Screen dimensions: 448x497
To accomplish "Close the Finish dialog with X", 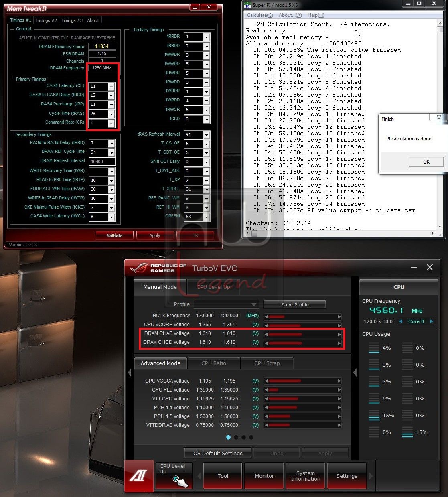I will coord(439,118).
